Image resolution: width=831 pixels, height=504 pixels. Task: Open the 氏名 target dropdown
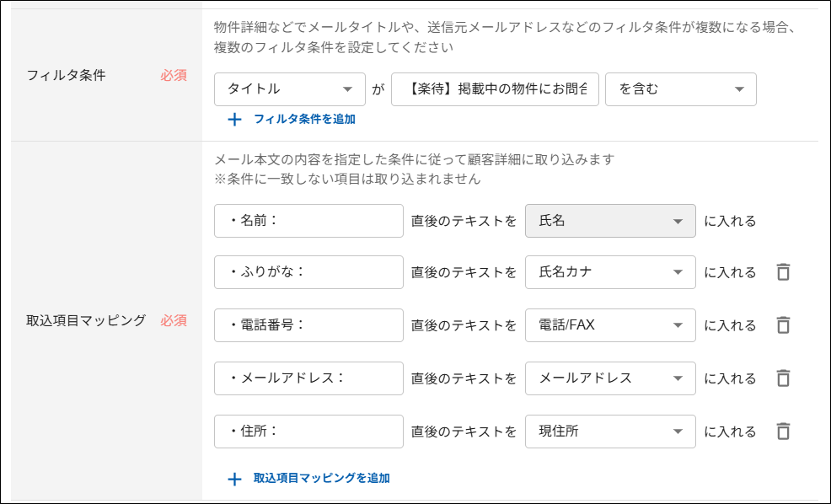[610, 221]
